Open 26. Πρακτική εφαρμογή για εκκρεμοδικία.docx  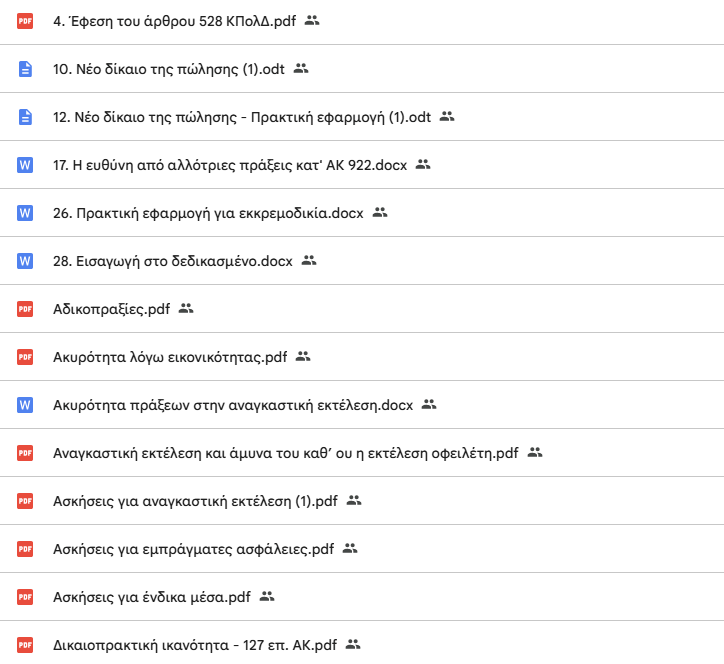pos(207,213)
